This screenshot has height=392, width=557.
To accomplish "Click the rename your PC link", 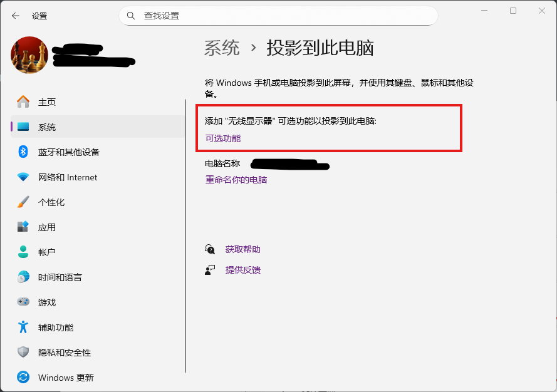I will (x=236, y=180).
